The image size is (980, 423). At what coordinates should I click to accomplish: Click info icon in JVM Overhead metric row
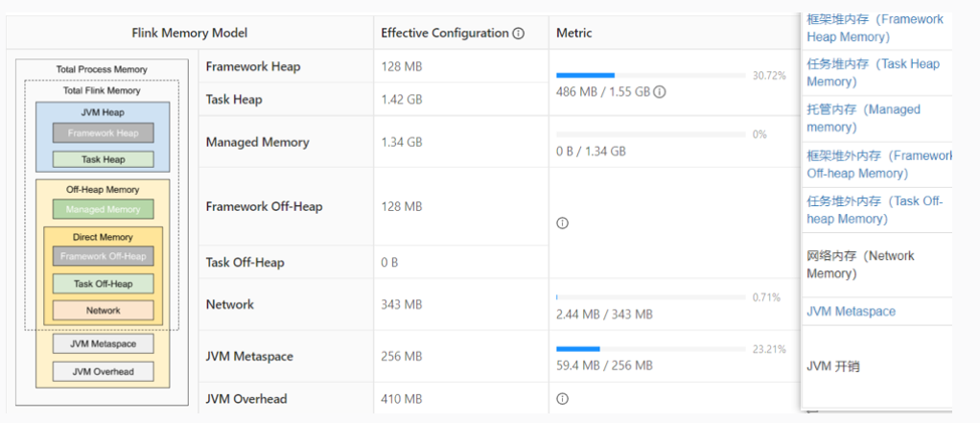563,399
